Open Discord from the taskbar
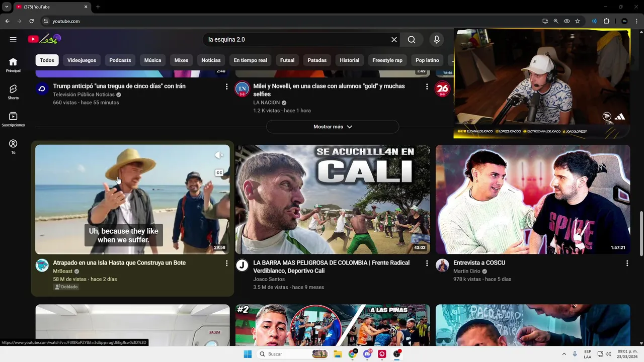644x362 pixels. tap(367, 354)
